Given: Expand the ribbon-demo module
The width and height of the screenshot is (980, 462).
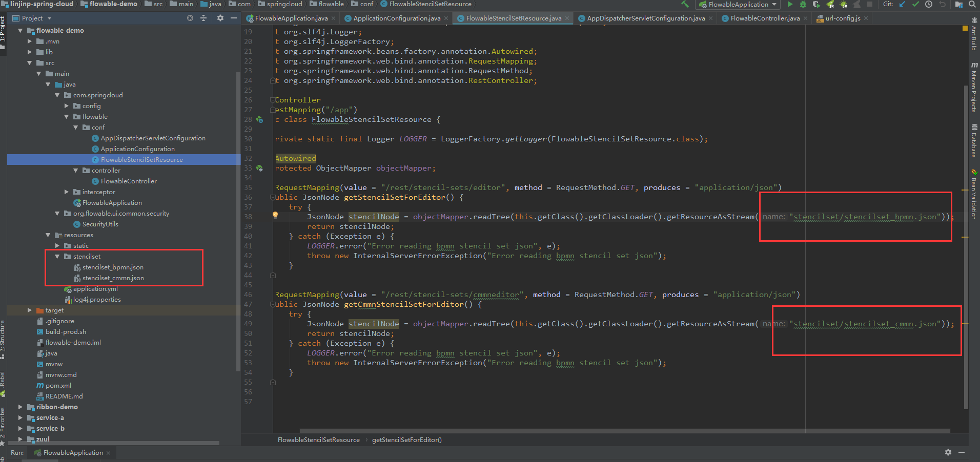Looking at the screenshot, I should click(x=20, y=407).
